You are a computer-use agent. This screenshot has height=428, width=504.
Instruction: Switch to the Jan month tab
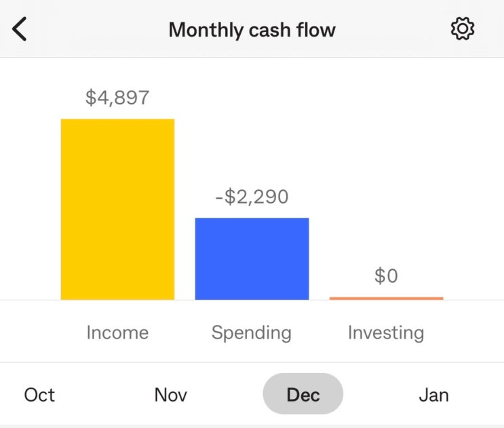coord(433,395)
